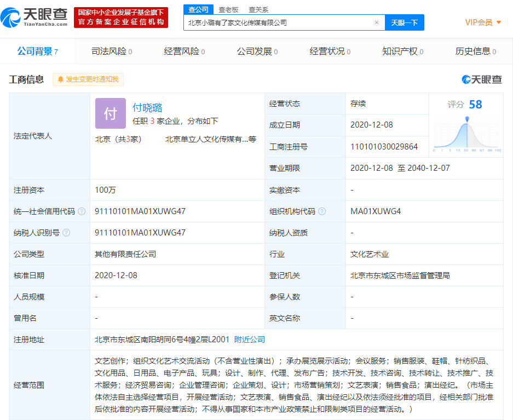
Task: Open the VIP会员 dropdown
Action: [x=483, y=22]
